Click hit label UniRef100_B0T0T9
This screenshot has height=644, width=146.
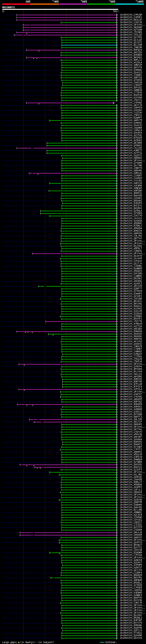point(131,623)
